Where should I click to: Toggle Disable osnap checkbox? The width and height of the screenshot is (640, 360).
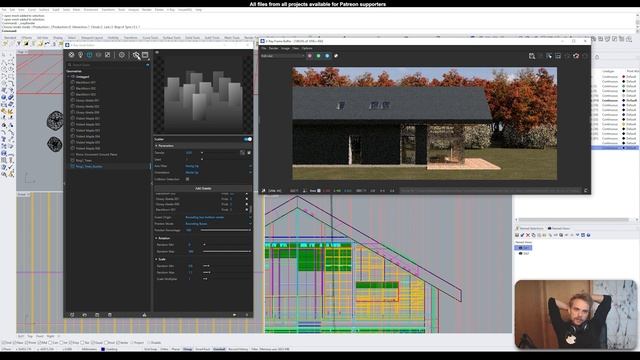149,342
